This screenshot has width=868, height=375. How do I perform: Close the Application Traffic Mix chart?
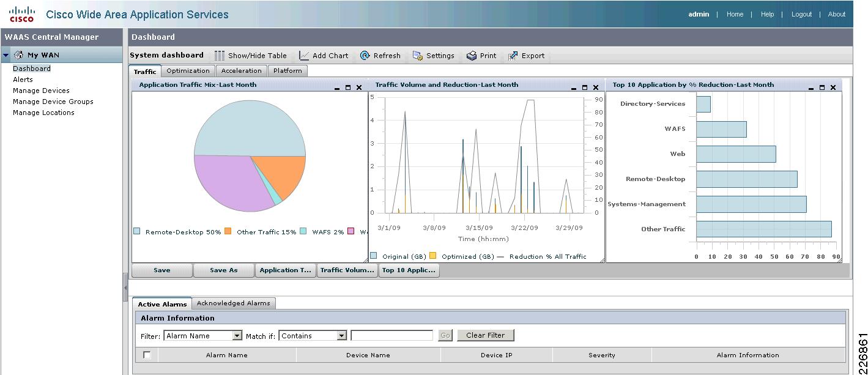coord(359,87)
